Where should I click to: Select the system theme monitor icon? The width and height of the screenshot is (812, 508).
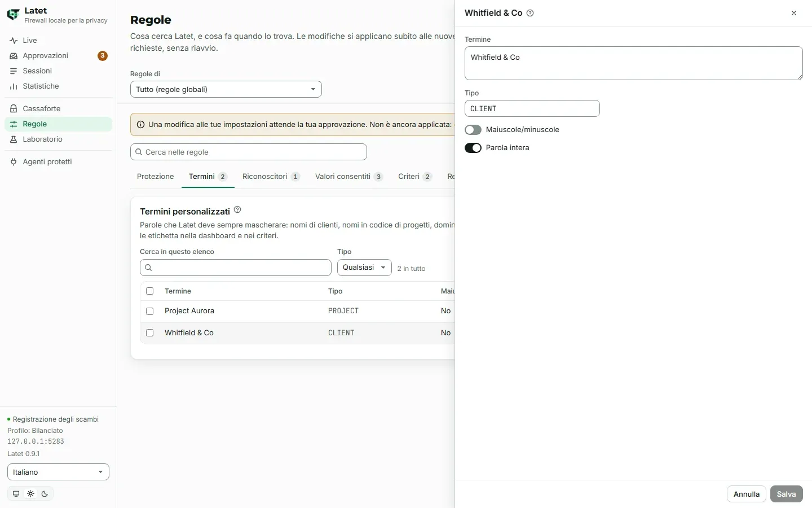click(16, 494)
